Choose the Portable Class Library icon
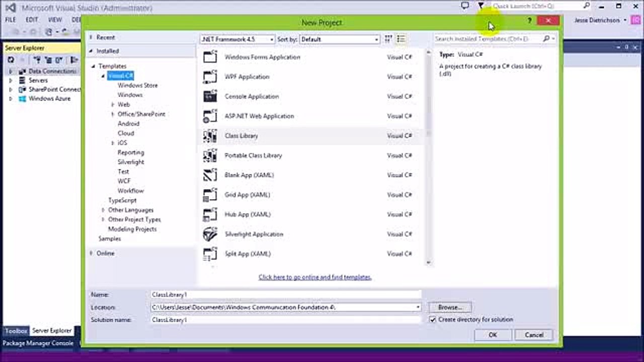 point(210,155)
